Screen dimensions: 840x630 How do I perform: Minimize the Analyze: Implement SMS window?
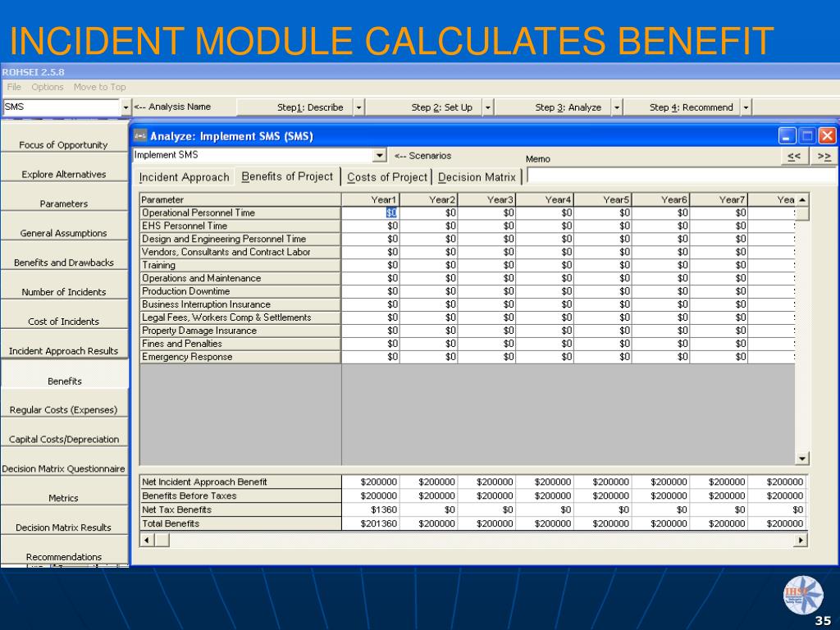787,135
